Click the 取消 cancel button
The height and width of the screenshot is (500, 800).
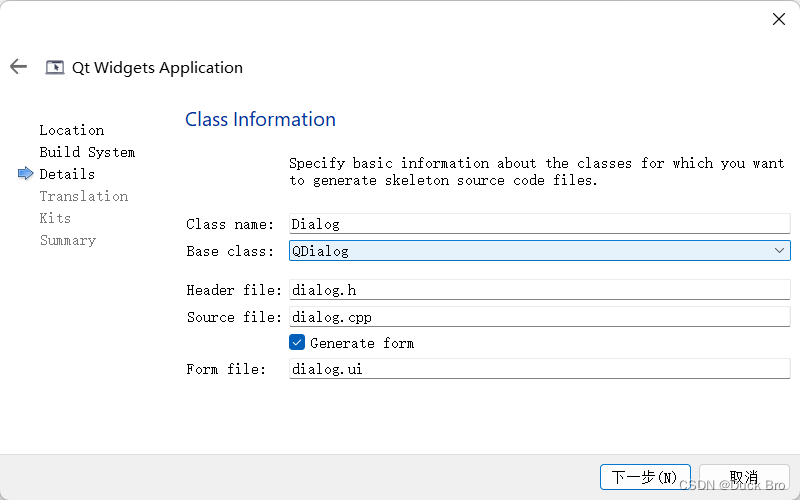744,477
